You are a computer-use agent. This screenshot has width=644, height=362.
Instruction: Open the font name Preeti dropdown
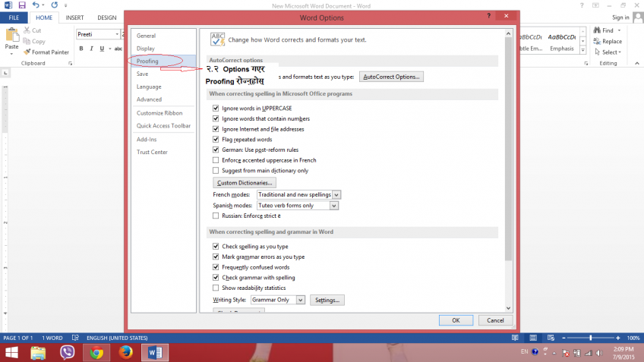coord(117,34)
